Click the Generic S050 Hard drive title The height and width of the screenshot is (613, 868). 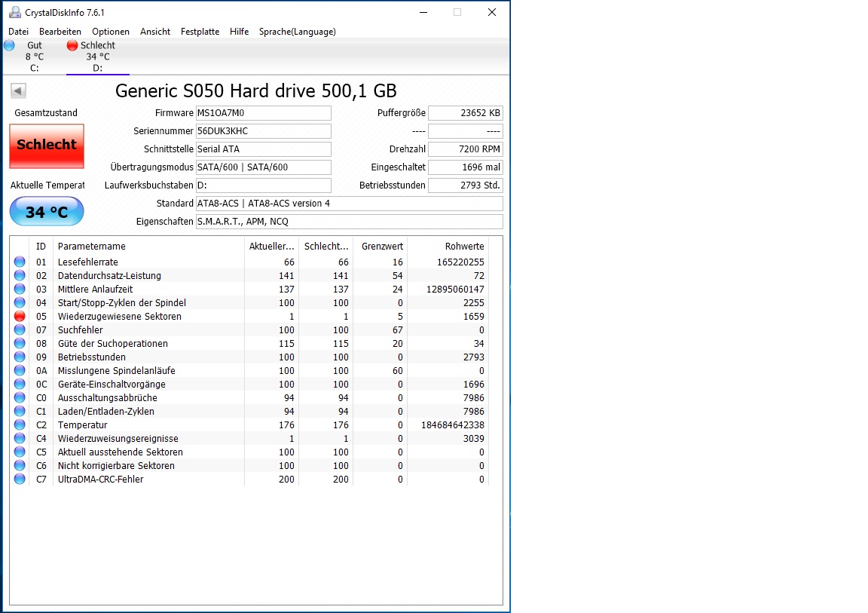255,90
